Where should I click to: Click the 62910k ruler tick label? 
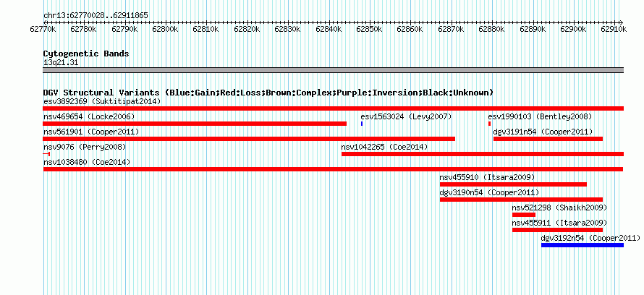(x=614, y=29)
